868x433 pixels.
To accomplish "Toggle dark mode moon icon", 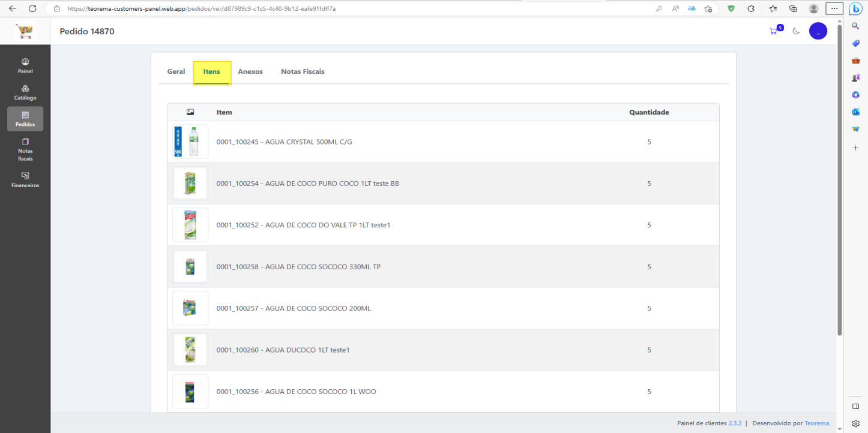I will pos(797,31).
